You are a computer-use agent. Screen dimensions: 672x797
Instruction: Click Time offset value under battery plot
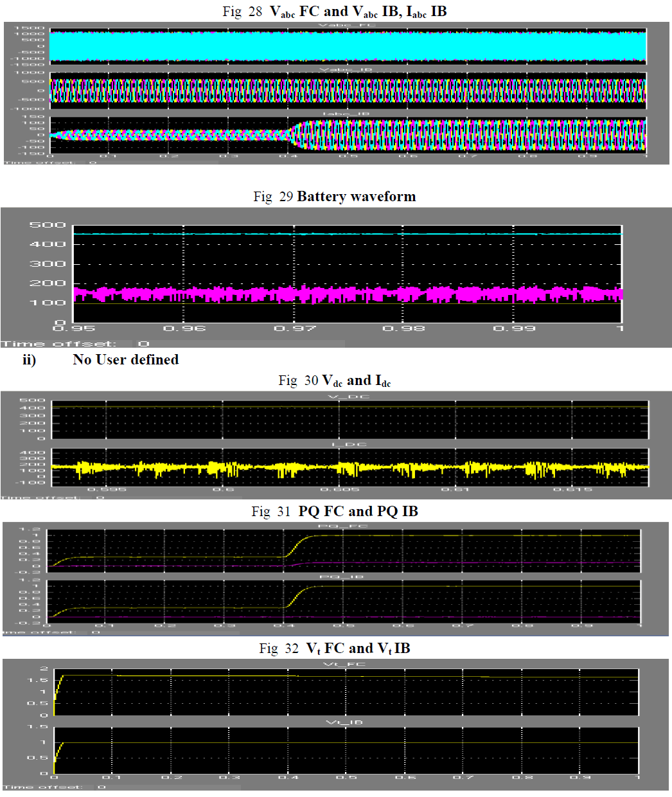coord(143,344)
